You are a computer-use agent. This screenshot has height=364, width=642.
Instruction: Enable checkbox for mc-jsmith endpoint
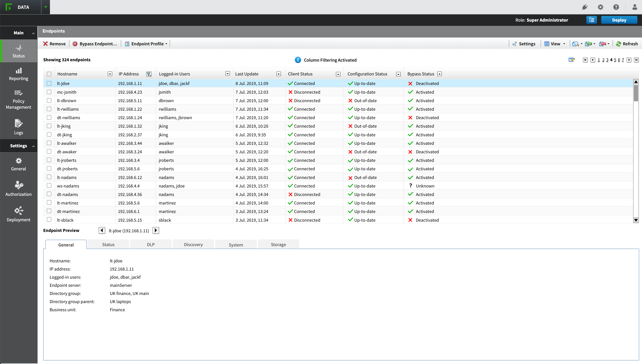[x=49, y=92]
